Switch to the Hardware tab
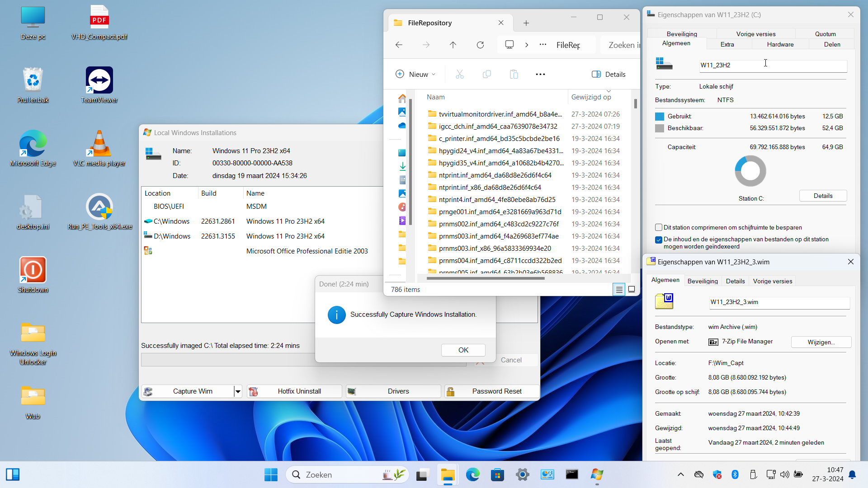The image size is (868, 488). pos(780,44)
